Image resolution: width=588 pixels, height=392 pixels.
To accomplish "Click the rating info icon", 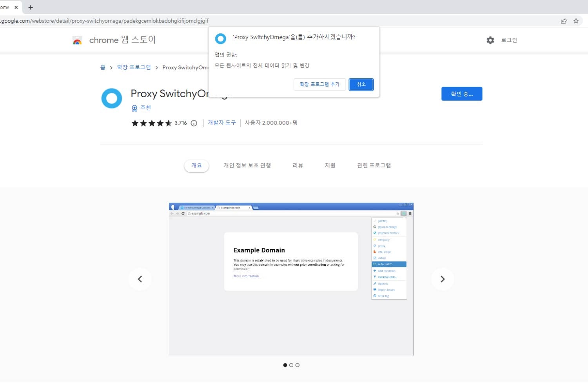I will click(x=194, y=123).
